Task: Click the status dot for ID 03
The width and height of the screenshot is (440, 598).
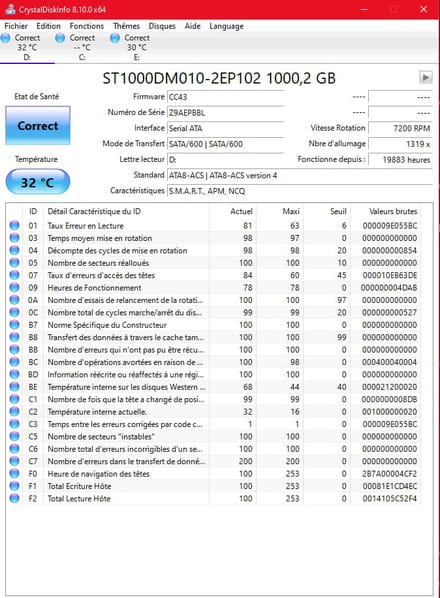Action: 14,238
